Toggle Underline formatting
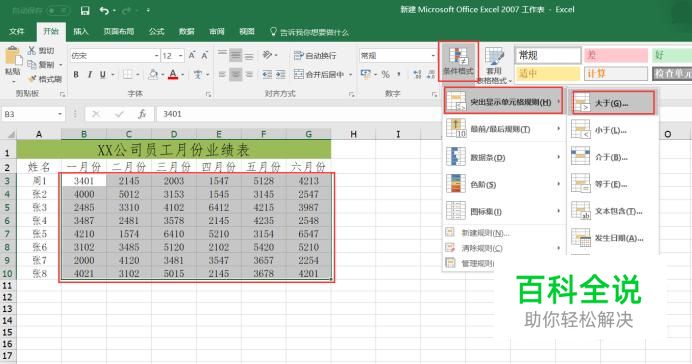This screenshot has height=364, width=692. pos(103,75)
